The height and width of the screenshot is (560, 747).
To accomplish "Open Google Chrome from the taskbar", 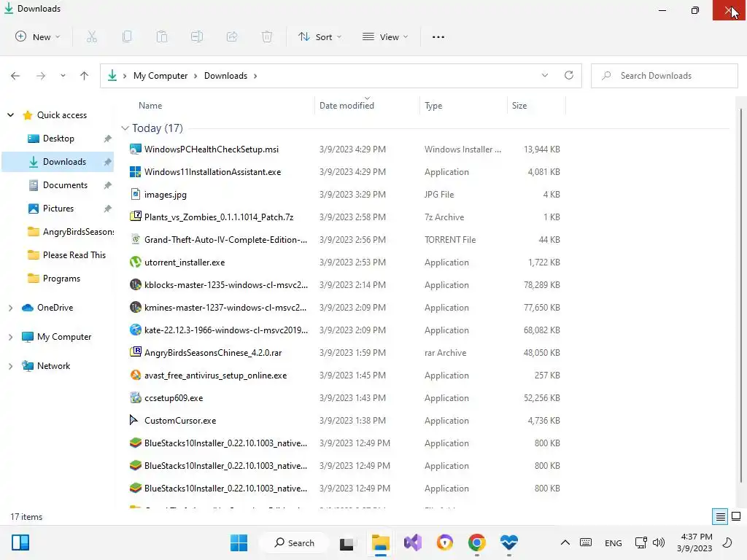I will coord(476,542).
